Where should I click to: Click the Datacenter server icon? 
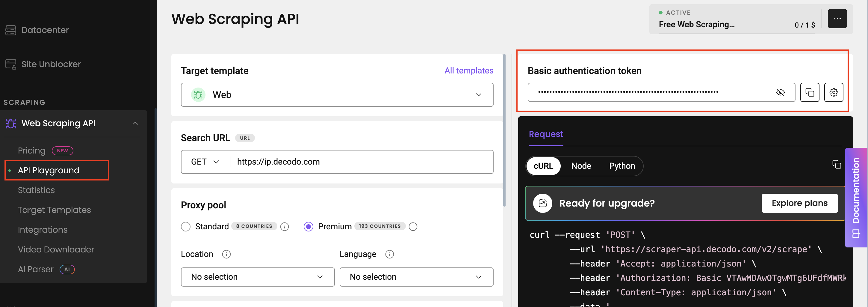11,30
